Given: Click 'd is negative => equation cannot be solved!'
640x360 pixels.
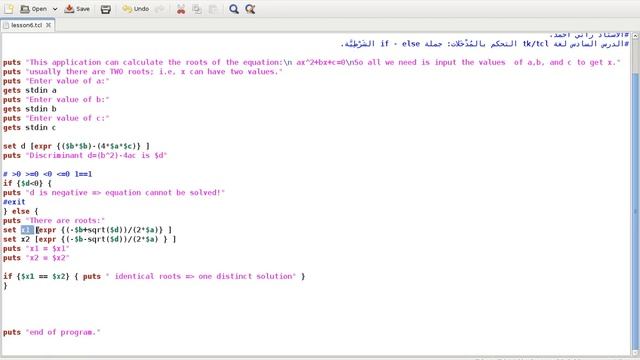Looking at the screenshot, I should [x=125, y=193].
